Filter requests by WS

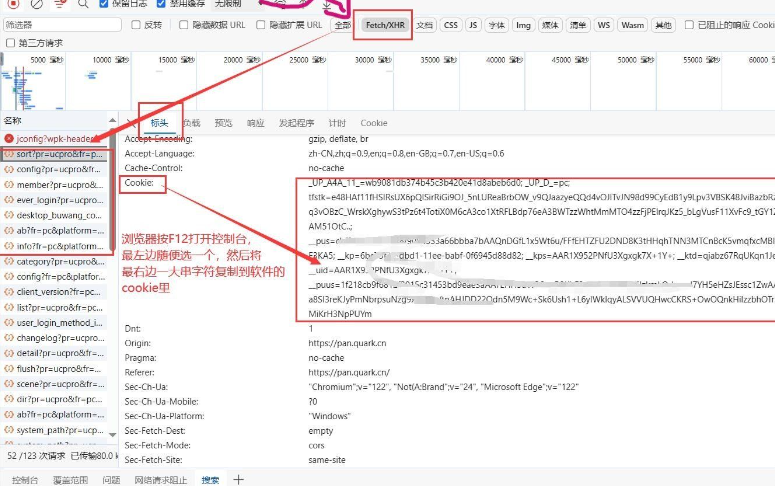click(x=603, y=25)
